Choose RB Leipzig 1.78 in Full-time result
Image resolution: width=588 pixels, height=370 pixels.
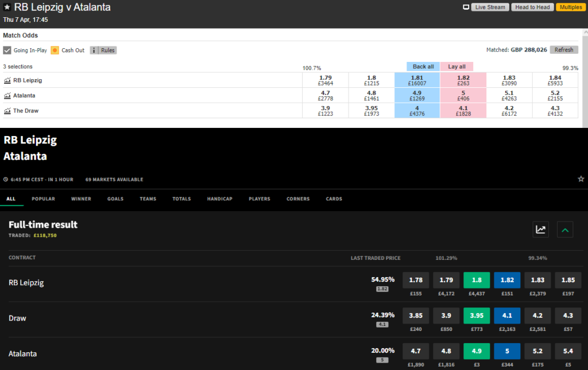[416, 280]
